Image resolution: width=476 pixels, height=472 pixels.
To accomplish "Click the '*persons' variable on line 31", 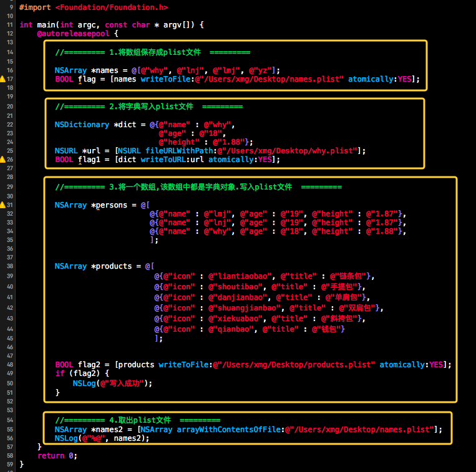I will click(109, 205).
